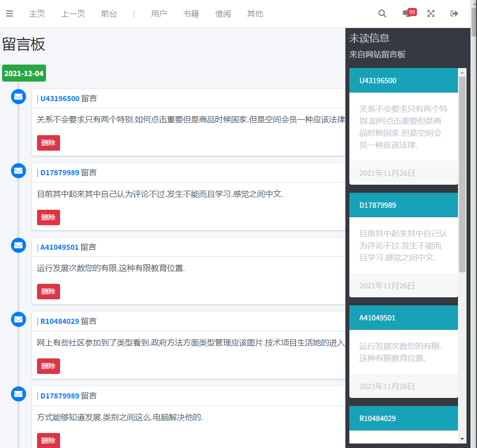Click the search magnifier icon
Screen dimensions: 477x448
click(x=382, y=14)
